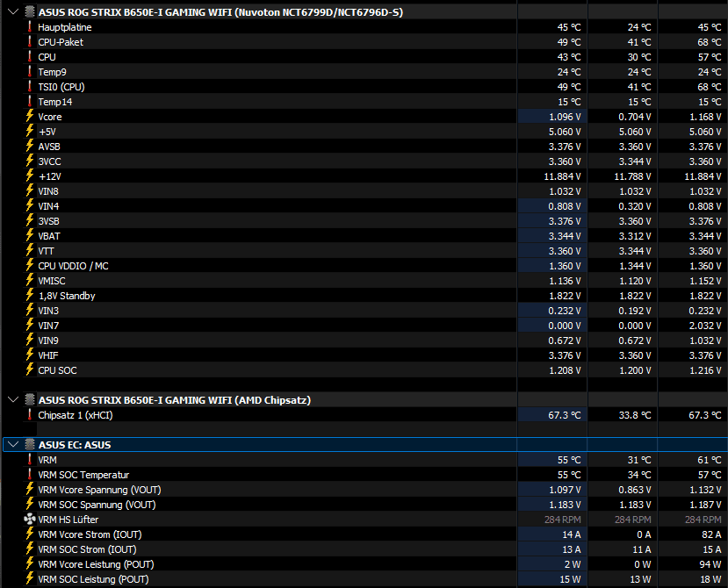Click the lightning icon for VTT
728x588 pixels.
click(x=30, y=251)
